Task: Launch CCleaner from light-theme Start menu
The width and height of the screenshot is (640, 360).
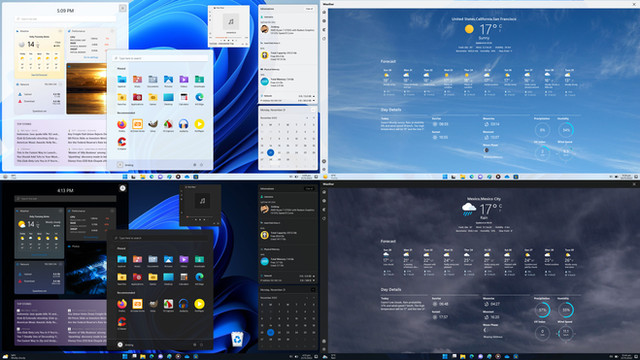Action: (122, 142)
